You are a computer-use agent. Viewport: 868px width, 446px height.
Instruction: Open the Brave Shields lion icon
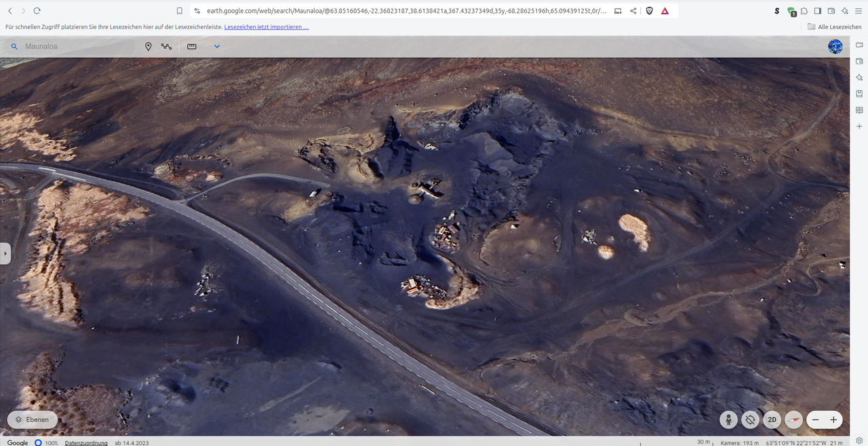click(649, 11)
